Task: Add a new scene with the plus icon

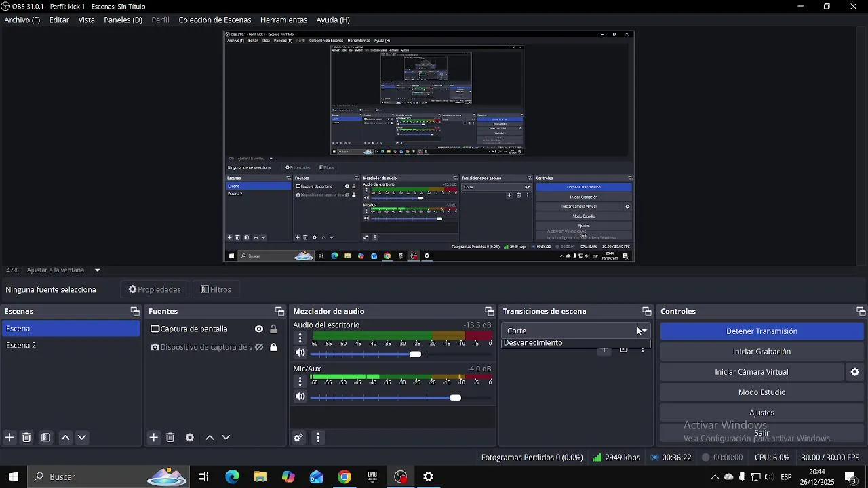Action: [9, 438]
